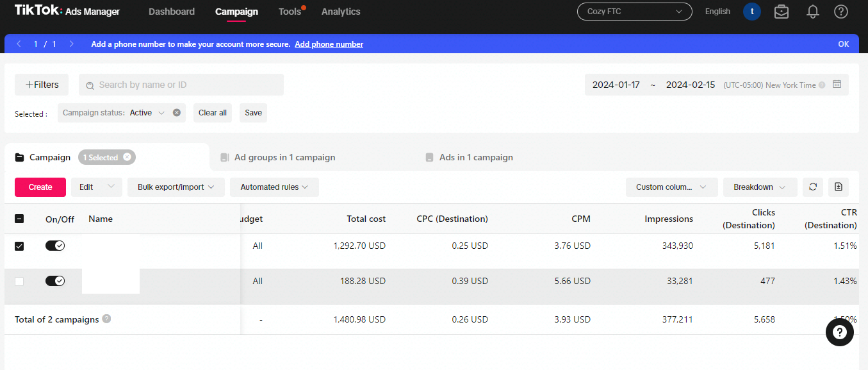
Task: Sort by CPC (Destination) column header
Action: coord(452,219)
